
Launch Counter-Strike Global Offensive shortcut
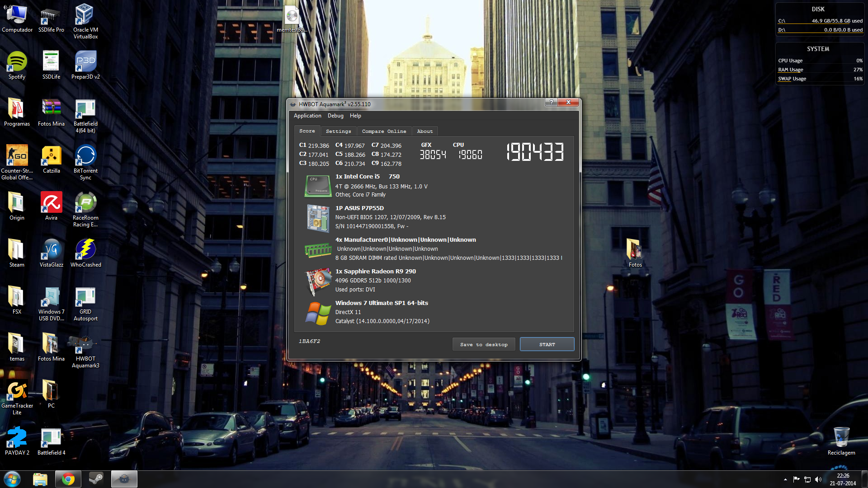(17, 163)
